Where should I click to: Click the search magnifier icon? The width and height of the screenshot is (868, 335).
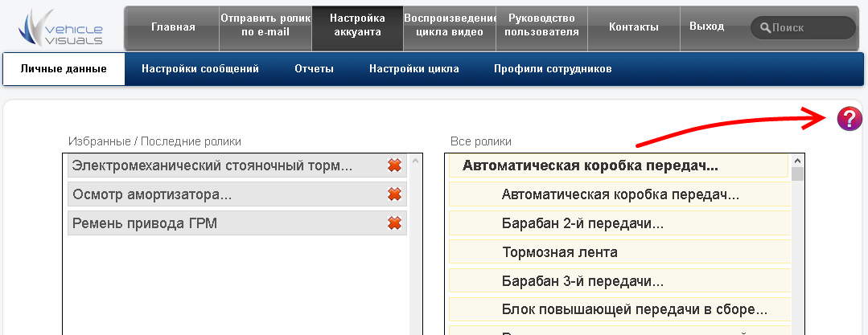[x=766, y=27]
